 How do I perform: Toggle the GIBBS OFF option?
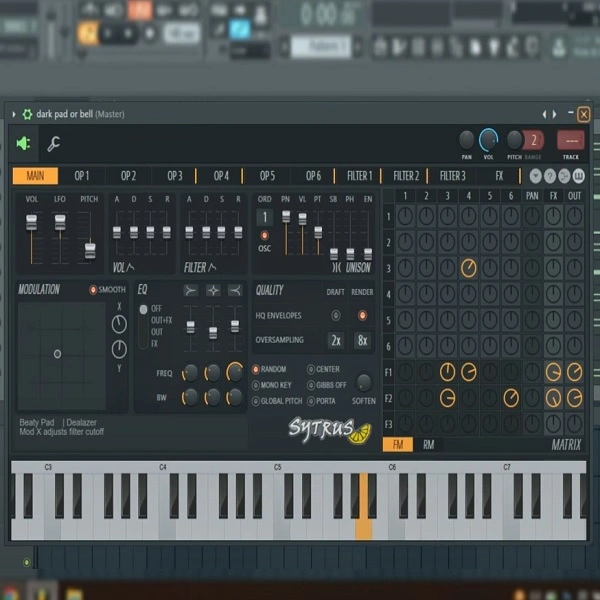(311, 385)
